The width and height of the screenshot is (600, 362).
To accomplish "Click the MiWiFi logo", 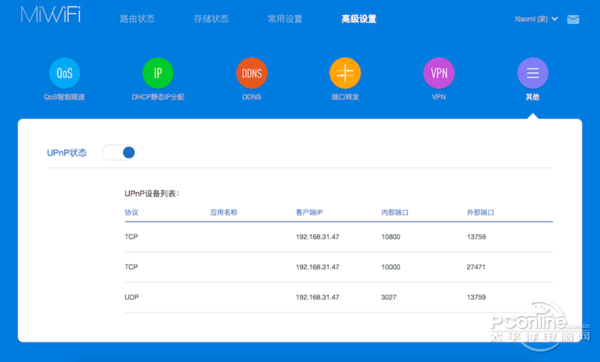I will (x=51, y=15).
